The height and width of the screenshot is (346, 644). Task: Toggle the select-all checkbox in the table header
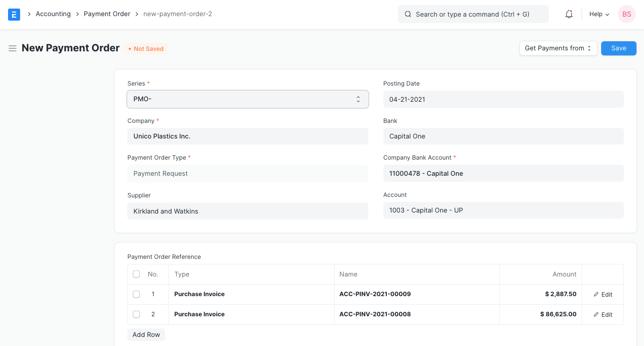[x=136, y=274]
